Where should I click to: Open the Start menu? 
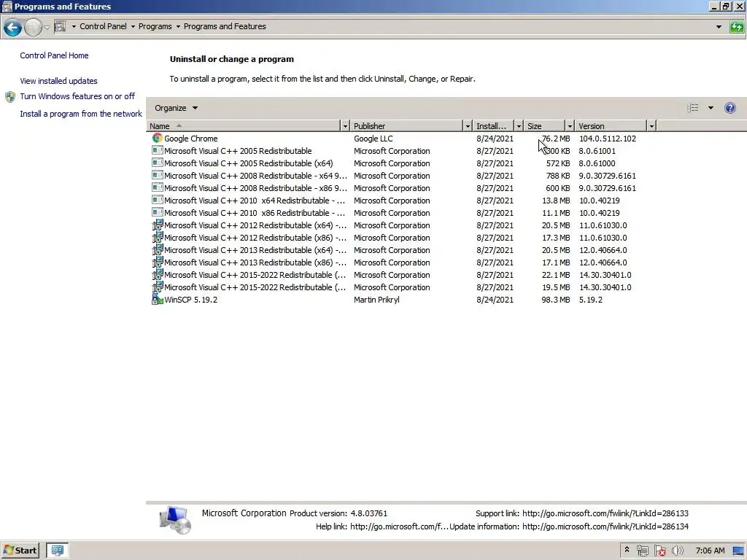click(x=20, y=551)
